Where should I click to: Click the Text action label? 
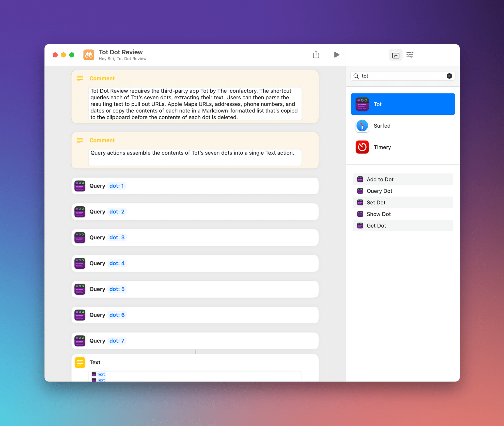pyautogui.click(x=95, y=363)
